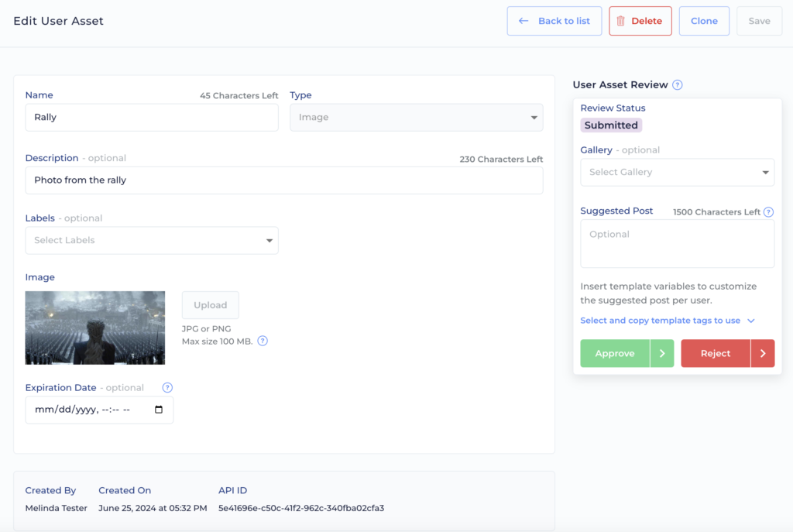The image size is (793, 532).
Task: Open the help icon next to Suggested Post
Action: pos(768,212)
